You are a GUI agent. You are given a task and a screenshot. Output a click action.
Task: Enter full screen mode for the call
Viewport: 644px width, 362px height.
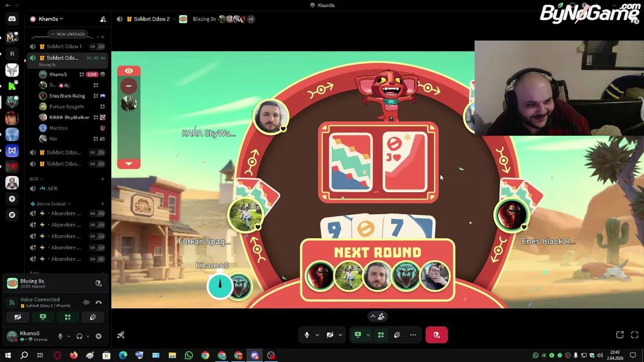pyautogui.click(x=634, y=335)
